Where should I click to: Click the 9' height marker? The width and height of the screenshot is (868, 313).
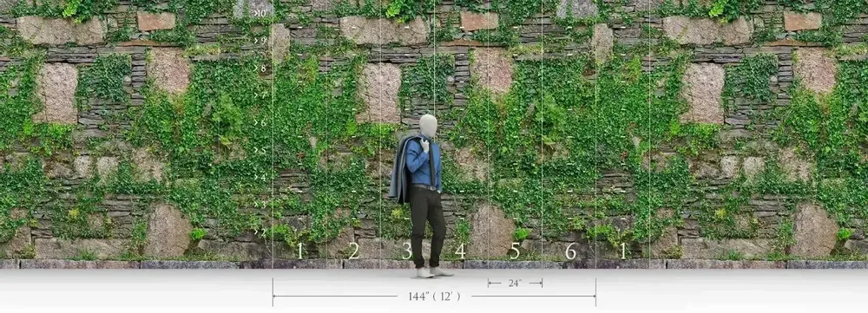click(x=260, y=41)
